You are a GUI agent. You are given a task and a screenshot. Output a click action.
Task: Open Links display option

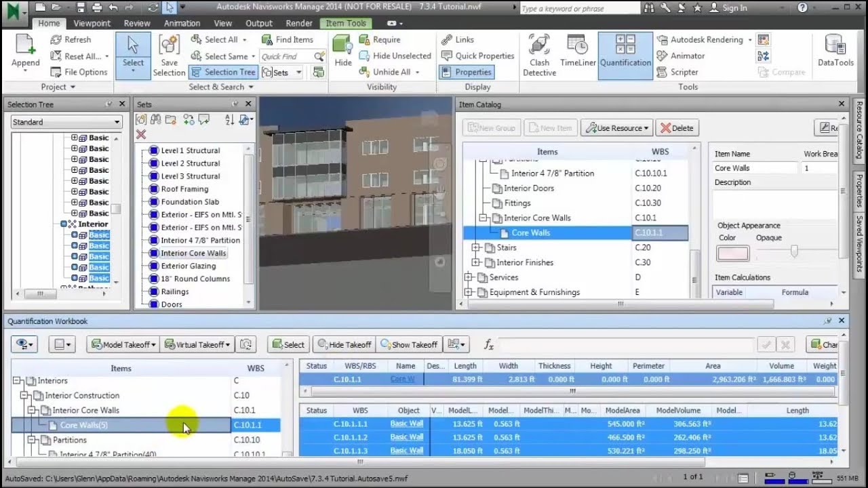click(458, 40)
